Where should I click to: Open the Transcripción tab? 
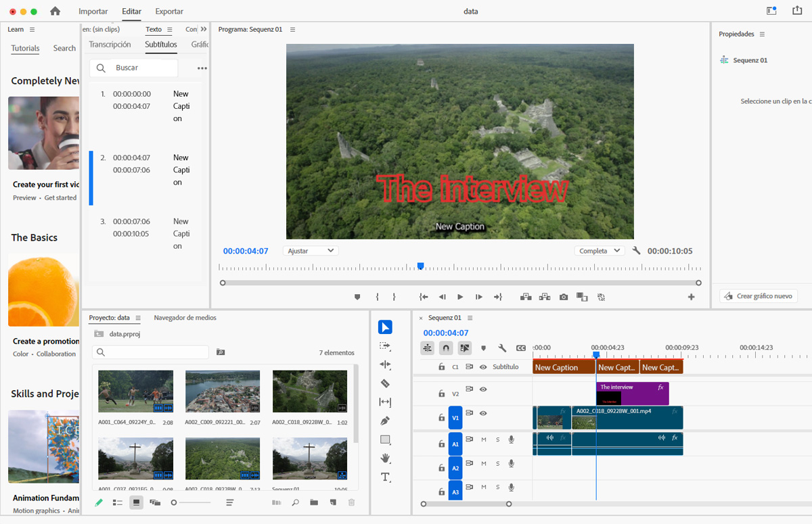click(110, 45)
